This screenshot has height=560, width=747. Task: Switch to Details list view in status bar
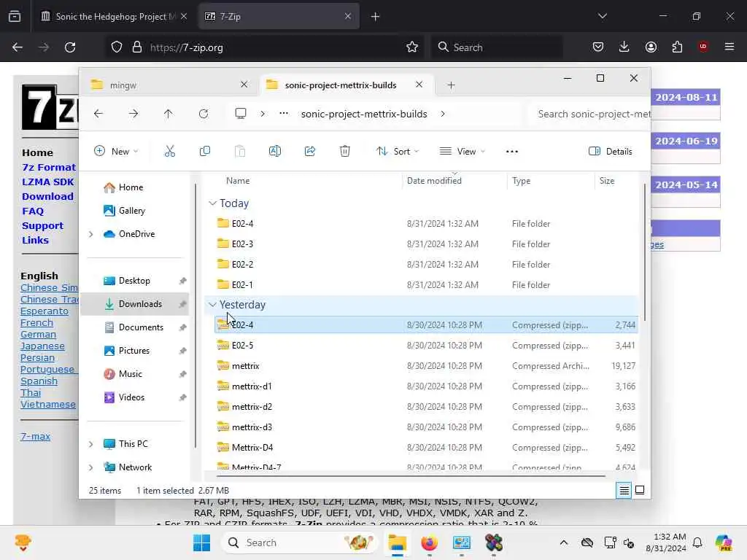pos(624,490)
